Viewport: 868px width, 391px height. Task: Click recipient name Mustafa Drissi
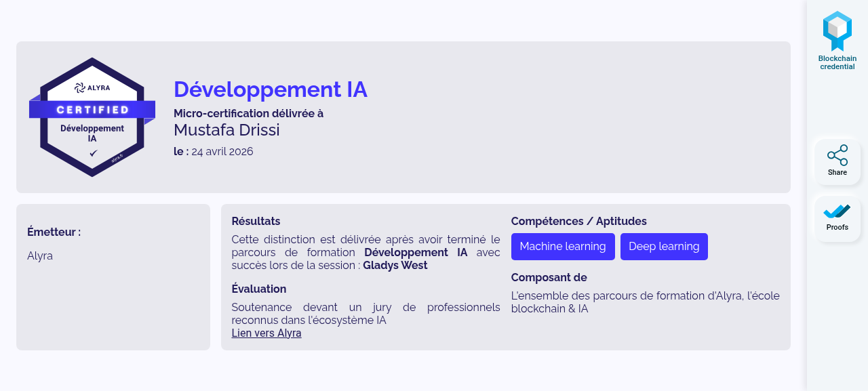tap(226, 129)
